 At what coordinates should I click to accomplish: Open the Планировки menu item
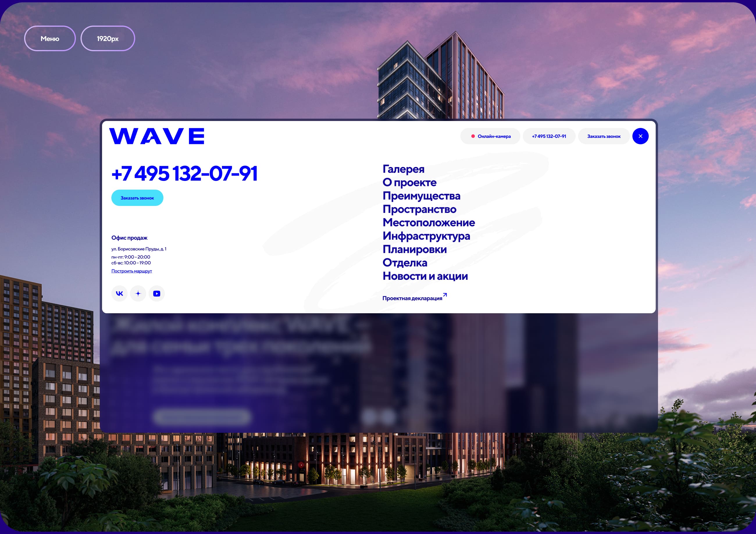[415, 249]
